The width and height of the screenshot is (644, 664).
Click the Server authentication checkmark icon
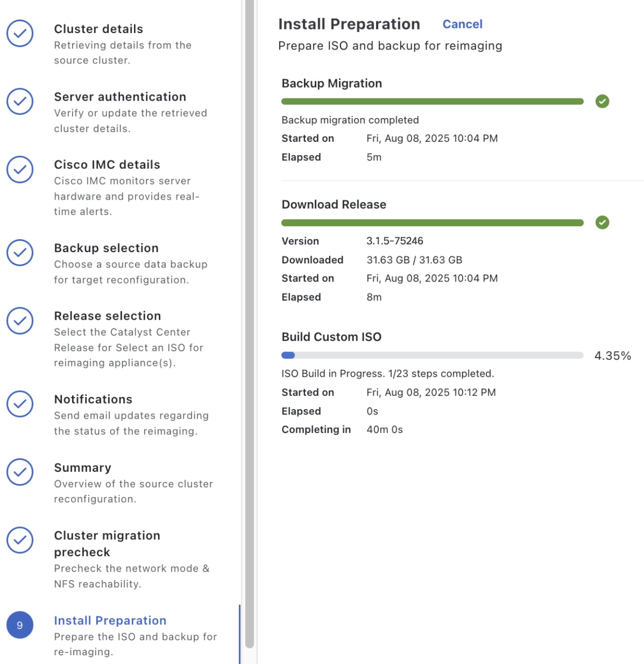(x=20, y=101)
